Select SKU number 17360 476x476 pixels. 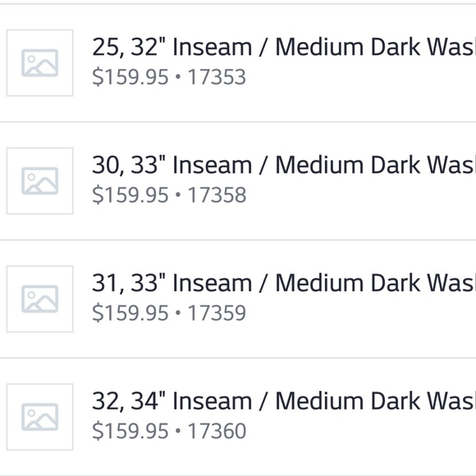click(217, 431)
